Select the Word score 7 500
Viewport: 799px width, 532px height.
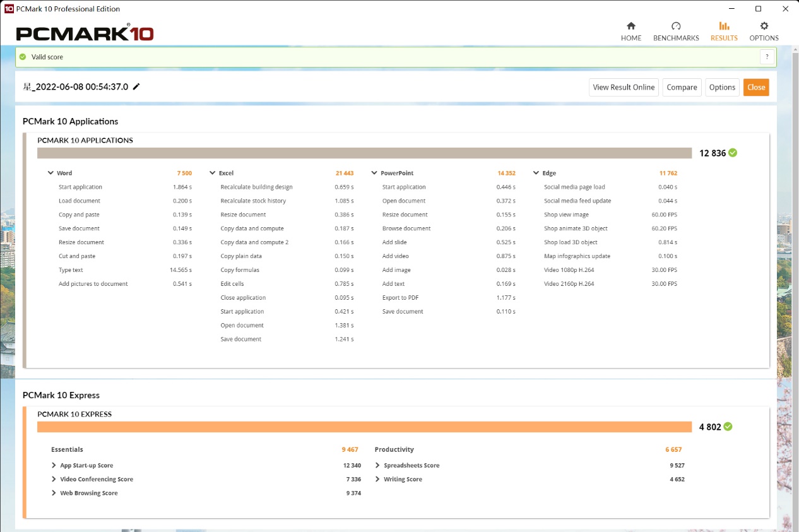point(184,173)
